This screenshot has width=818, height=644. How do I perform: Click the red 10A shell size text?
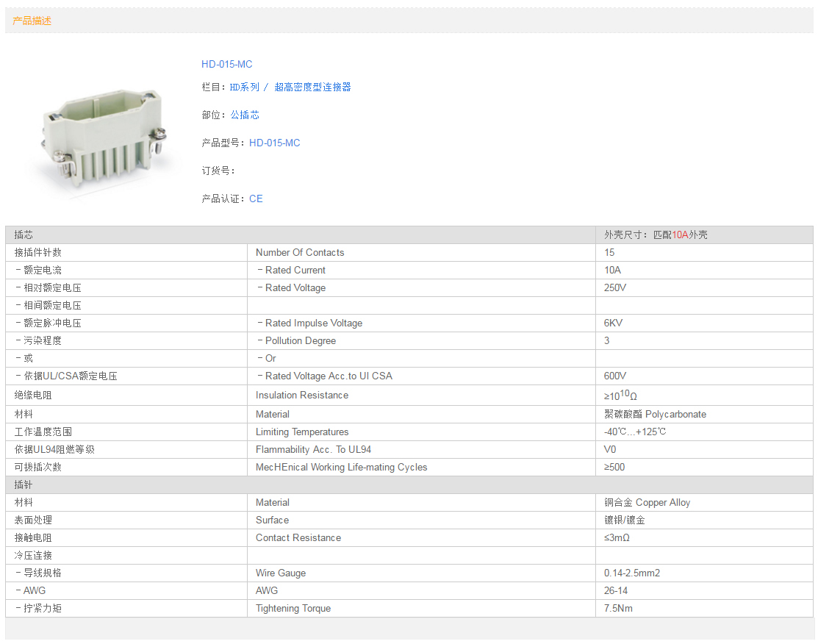680,235
